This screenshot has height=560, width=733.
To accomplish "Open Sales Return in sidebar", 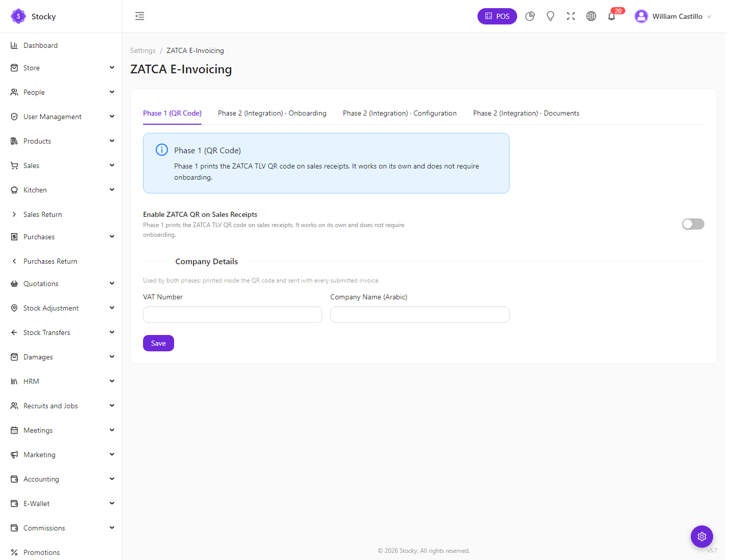I will point(61,214).
